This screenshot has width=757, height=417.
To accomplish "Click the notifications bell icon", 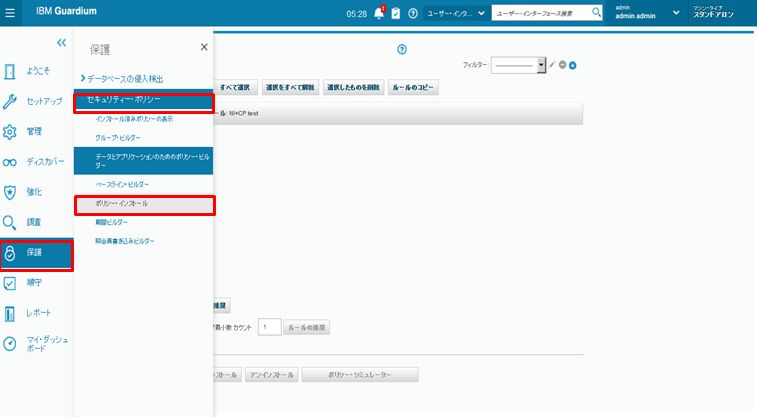I will coord(379,13).
